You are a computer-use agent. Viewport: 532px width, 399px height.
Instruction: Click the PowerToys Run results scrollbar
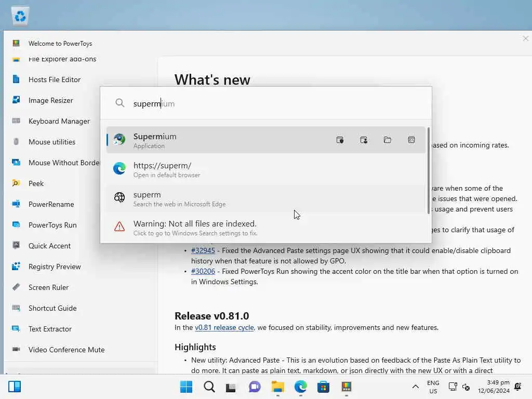[429, 170]
